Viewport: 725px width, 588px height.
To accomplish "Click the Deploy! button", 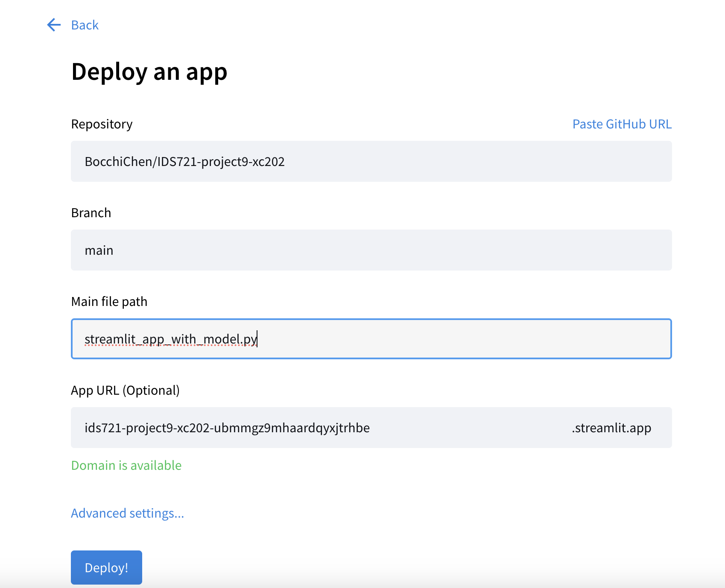I will click(x=106, y=568).
